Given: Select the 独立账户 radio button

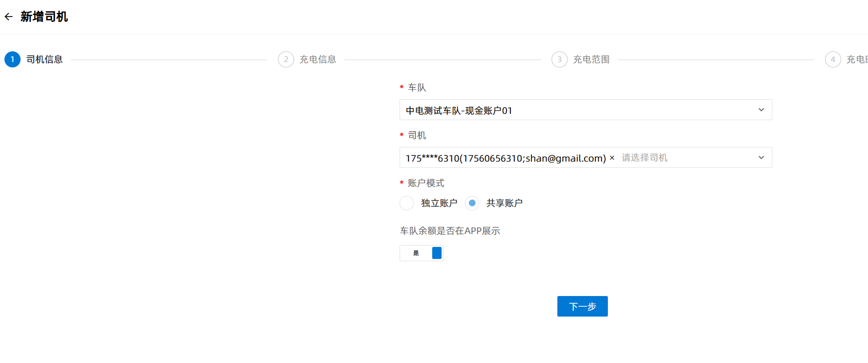Looking at the screenshot, I should (407, 203).
